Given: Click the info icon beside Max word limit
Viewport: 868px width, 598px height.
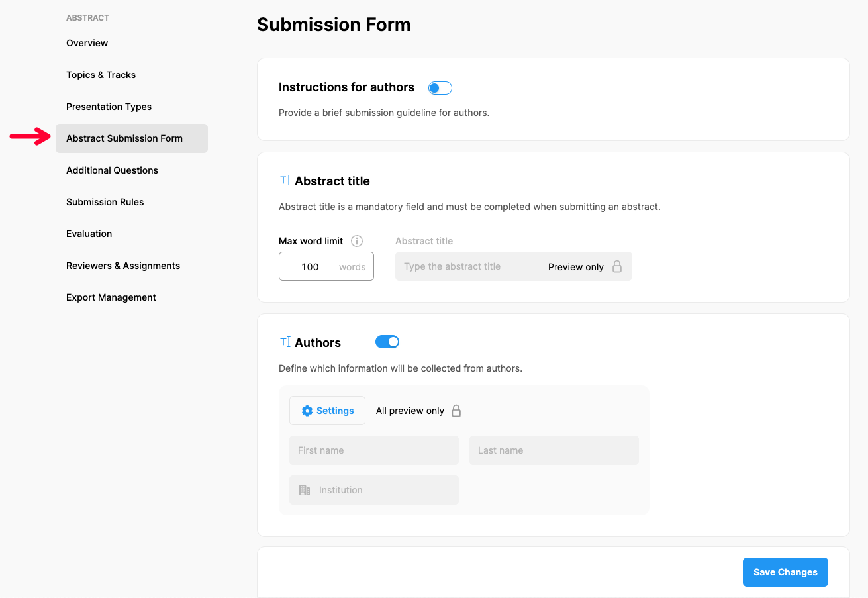Looking at the screenshot, I should pos(357,241).
